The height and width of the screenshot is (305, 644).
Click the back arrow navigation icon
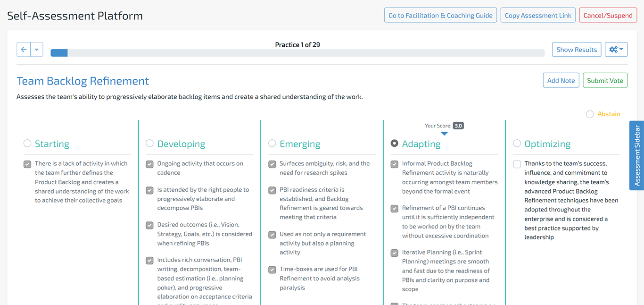click(23, 49)
